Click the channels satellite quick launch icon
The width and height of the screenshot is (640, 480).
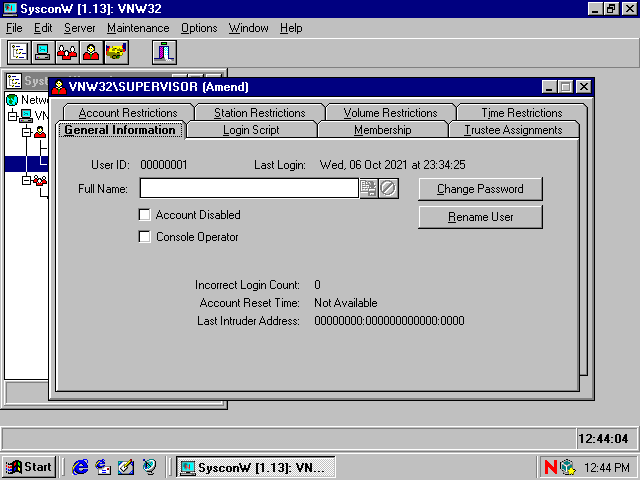click(x=149, y=467)
